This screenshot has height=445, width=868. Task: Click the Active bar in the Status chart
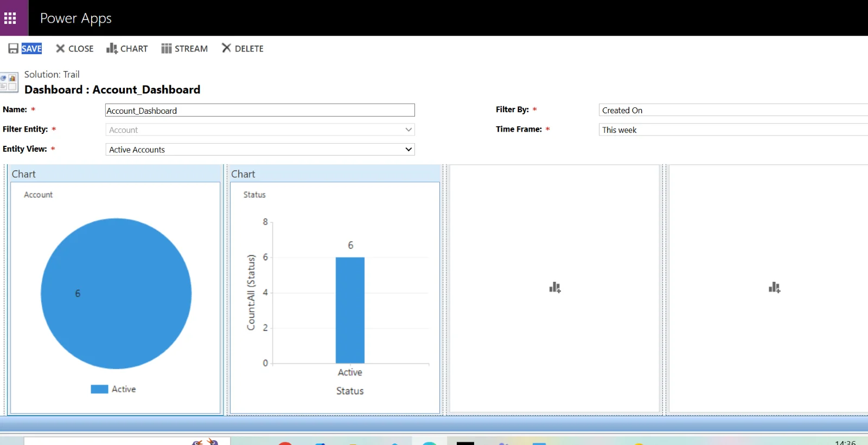(x=350, y=310)
